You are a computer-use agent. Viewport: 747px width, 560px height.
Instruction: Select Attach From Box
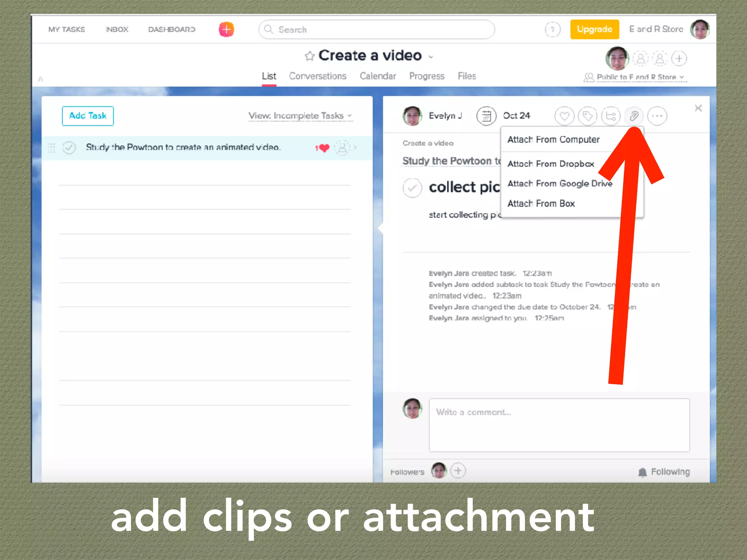point(541,203)
